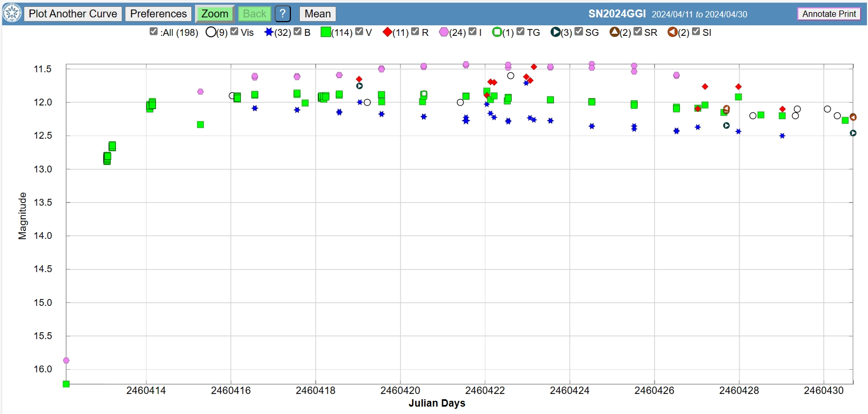Select Plot Another Curve

73,14
